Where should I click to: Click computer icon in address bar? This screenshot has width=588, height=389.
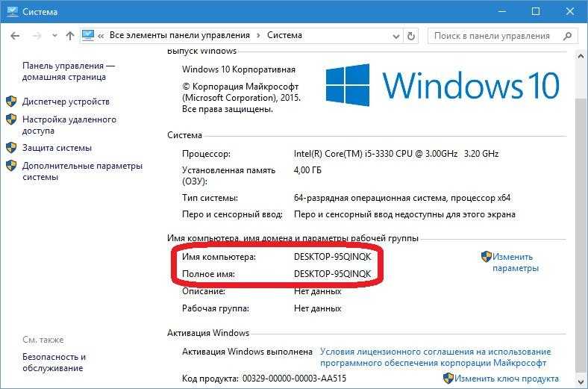(x=88, y=35)
